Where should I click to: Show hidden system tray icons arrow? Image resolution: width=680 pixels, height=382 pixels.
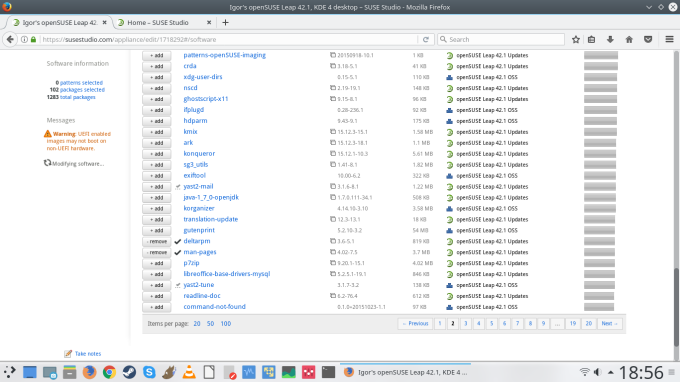tap(611, 372)
